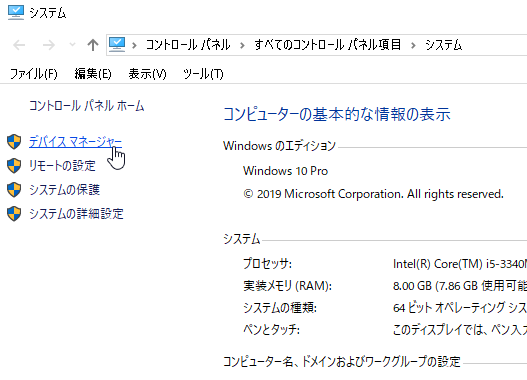Select コントロール パネル breadcrumb
The height and width of the screenshot is (380, 527).
[188, 45]
